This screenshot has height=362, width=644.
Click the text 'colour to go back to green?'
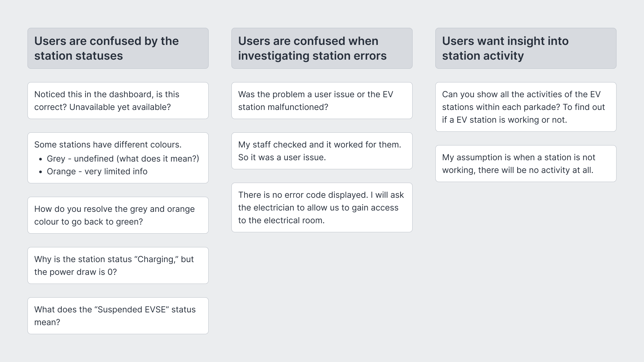[89, 222]
